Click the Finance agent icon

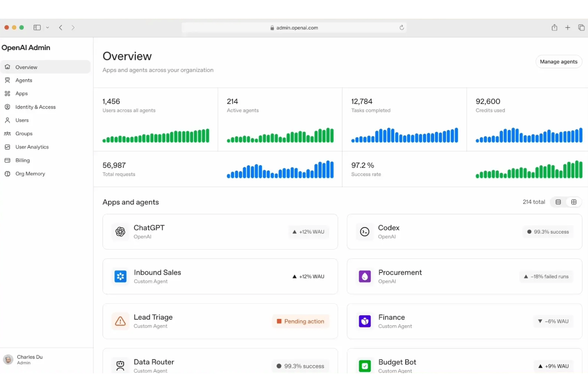[x=365, y=321]
